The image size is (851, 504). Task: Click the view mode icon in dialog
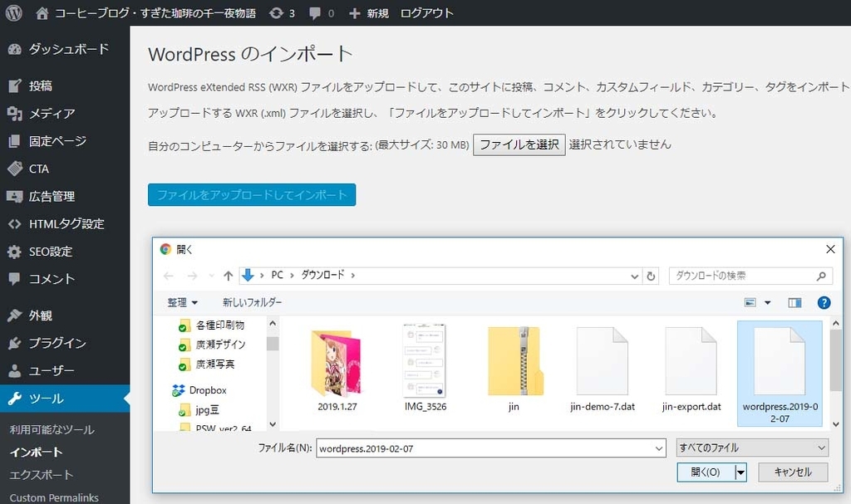(x=750, y=303)
